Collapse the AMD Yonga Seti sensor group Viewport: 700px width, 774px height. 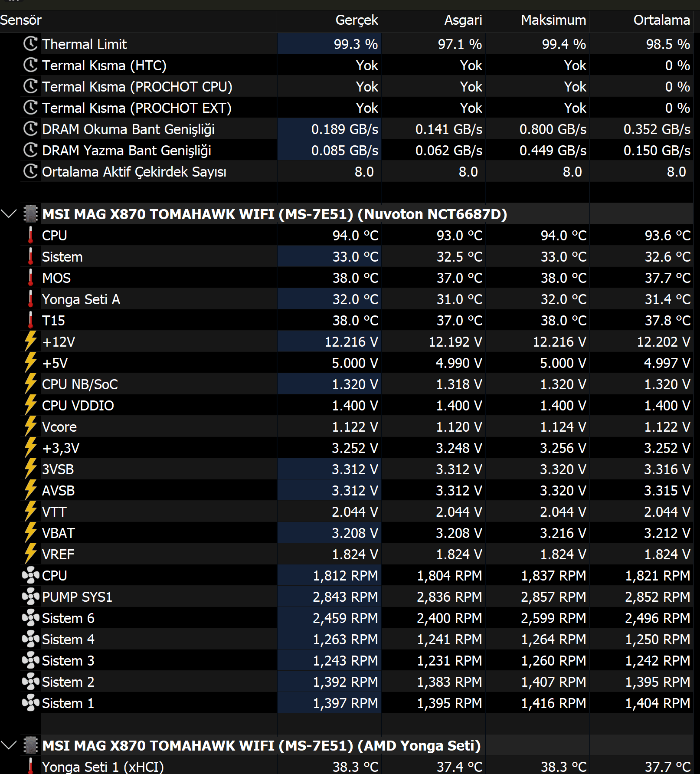9,745
